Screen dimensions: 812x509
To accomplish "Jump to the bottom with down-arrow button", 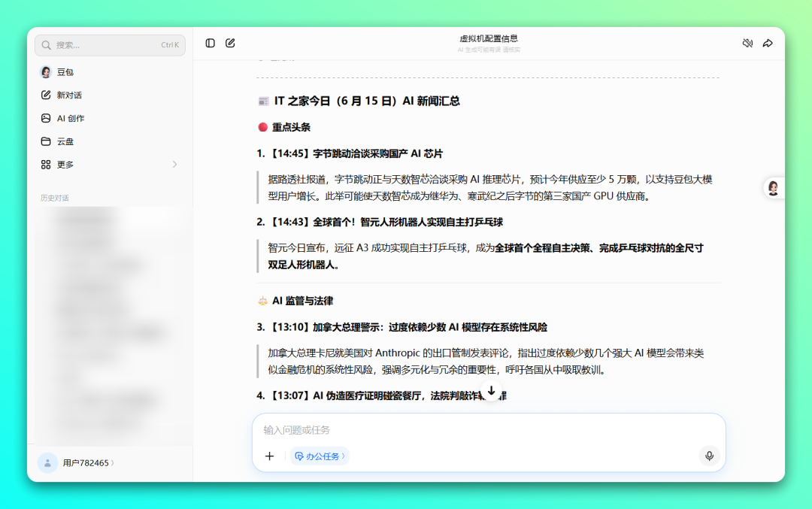I will 491,390.
